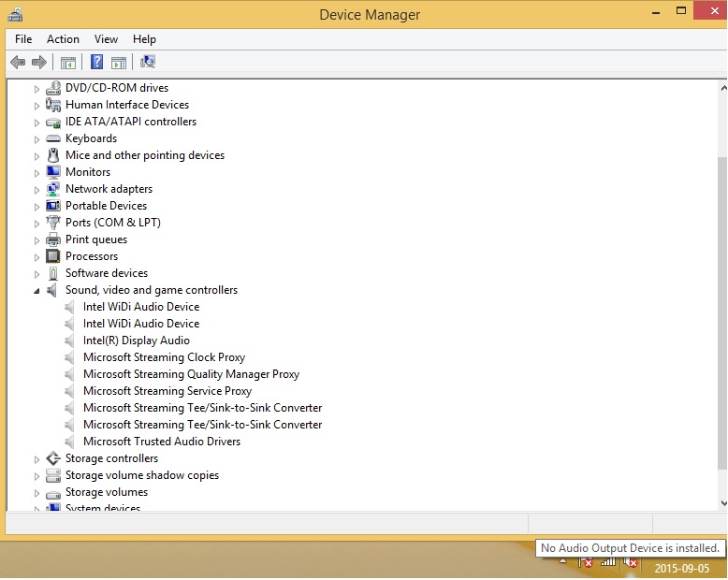The image size is (728, 580).
Task: Expand the Monitors node
Action: coord(36,173)
